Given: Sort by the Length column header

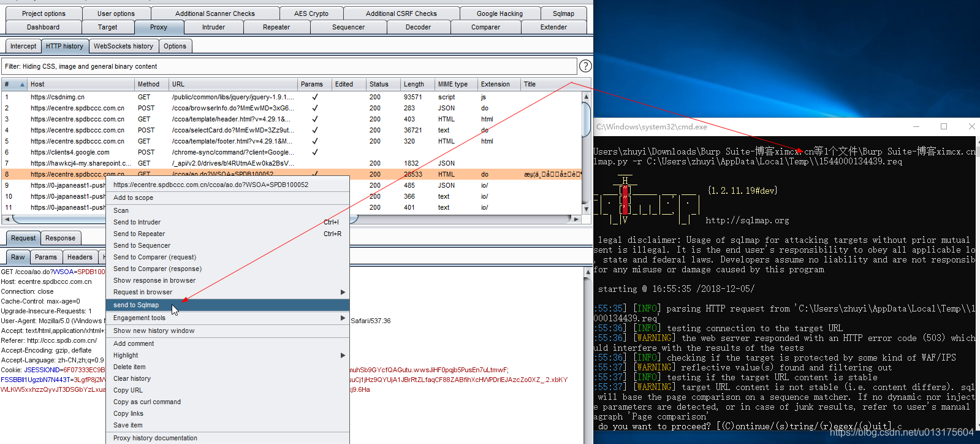Looking at the screenshot, I should (418, 85).
